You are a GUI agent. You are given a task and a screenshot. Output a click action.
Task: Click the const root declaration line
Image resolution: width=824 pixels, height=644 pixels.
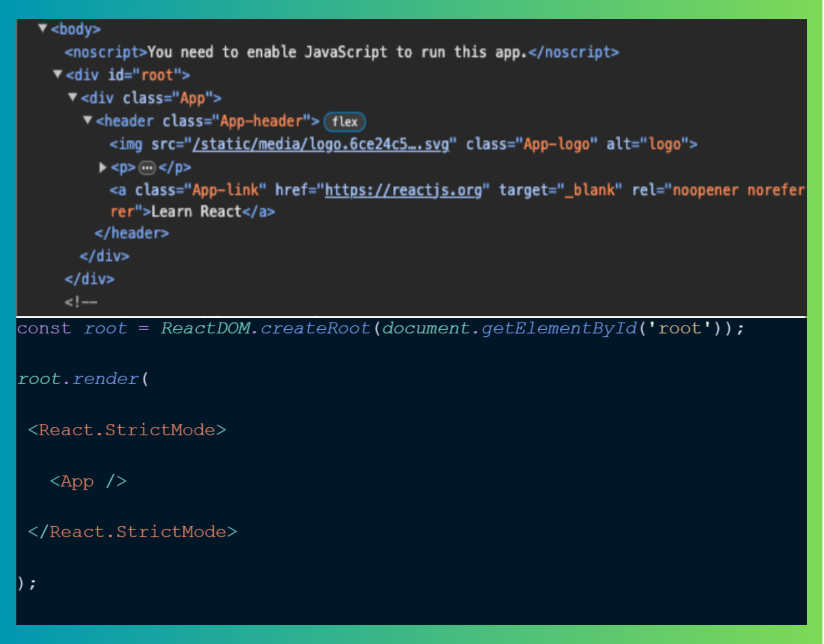[380, 328]
